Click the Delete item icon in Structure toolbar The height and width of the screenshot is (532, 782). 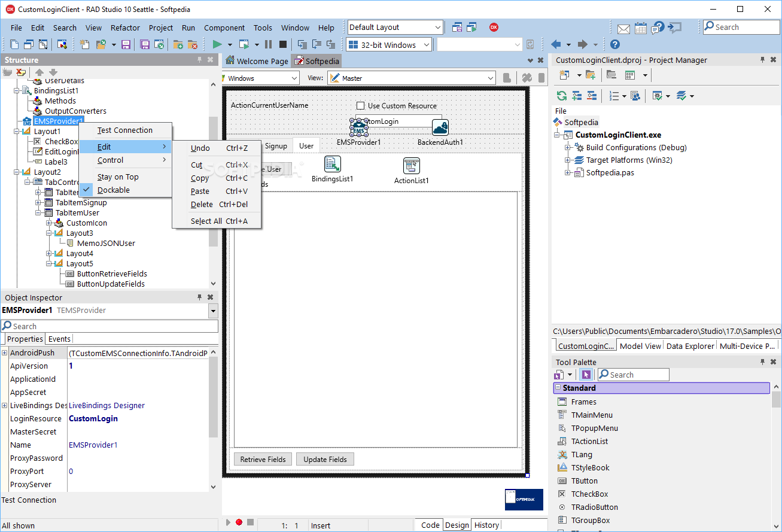click(x=22, y=72)
